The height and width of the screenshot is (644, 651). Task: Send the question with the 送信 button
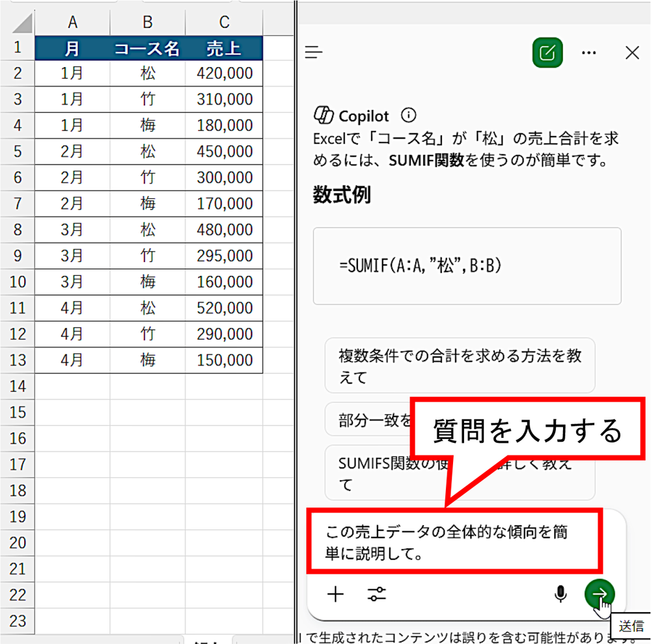click(x=600, y=594)
